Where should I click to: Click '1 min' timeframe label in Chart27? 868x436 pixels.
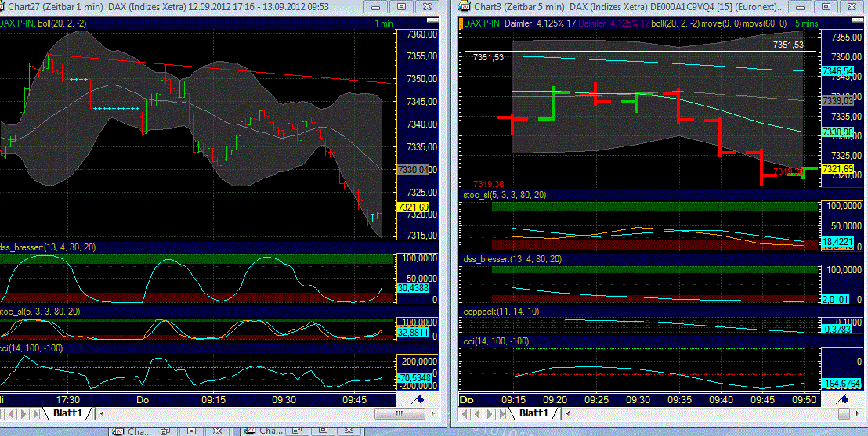tap(384, 23)
